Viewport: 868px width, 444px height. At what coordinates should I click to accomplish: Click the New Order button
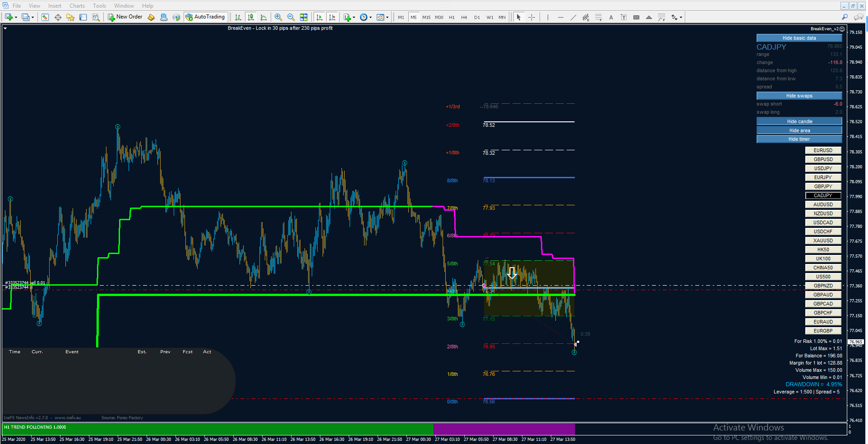pyautogui.click(x=125, y=17)
